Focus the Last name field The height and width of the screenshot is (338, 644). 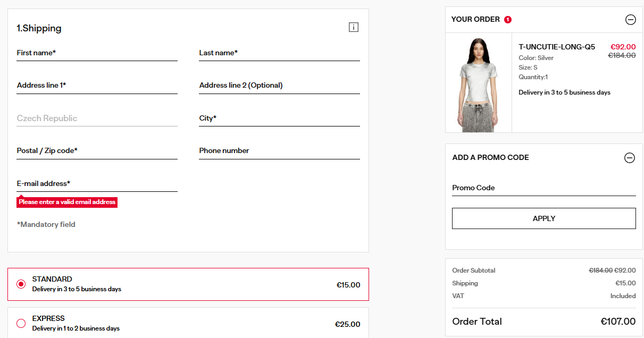279,53
